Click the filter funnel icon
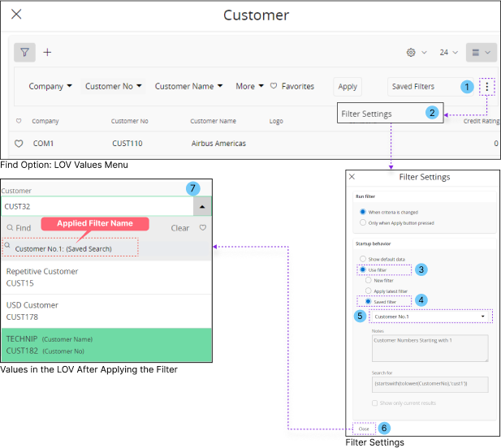501x448 pixels. tap(25, 52)
